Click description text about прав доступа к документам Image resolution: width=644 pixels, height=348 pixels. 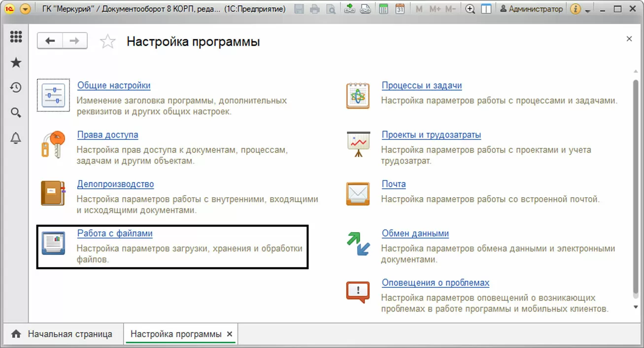tap(182, 155)
